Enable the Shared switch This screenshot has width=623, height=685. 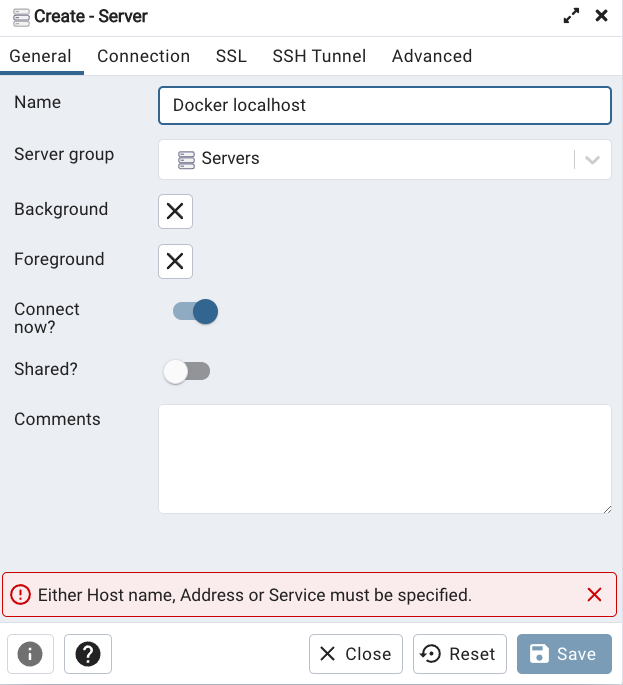click(x=187, y=371)
